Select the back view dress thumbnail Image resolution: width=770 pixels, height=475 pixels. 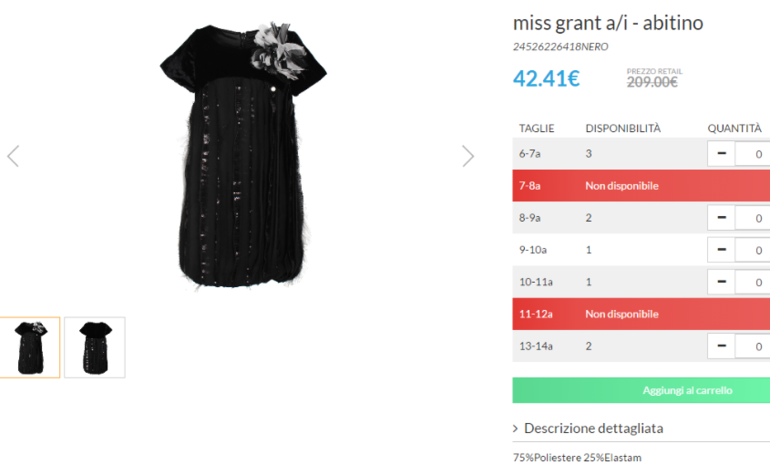[95, 347]
